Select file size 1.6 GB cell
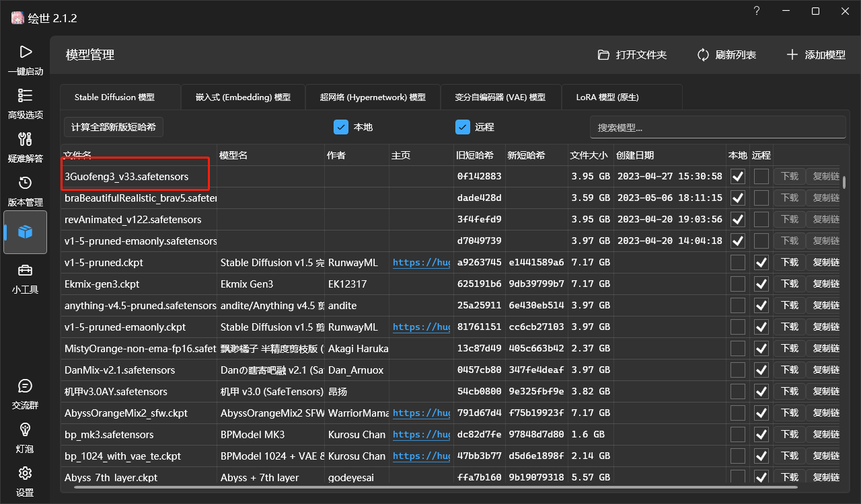861x504 pixels. click(x=590, y=434)
